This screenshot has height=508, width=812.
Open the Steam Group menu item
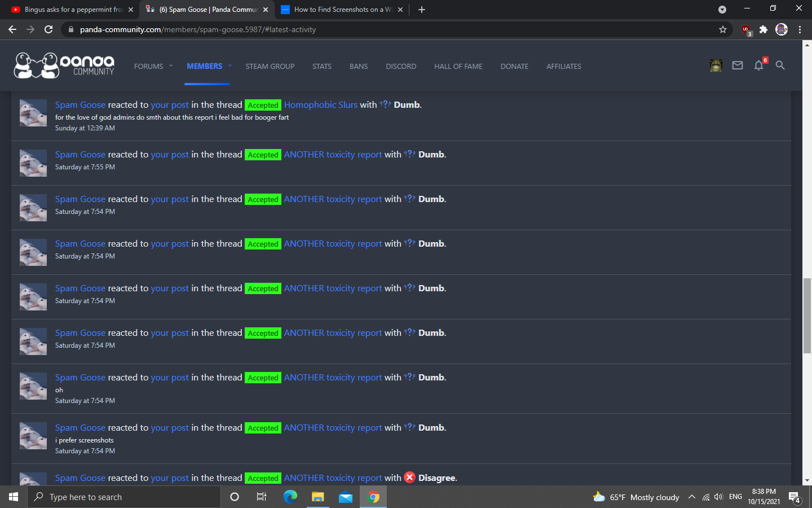270,66
